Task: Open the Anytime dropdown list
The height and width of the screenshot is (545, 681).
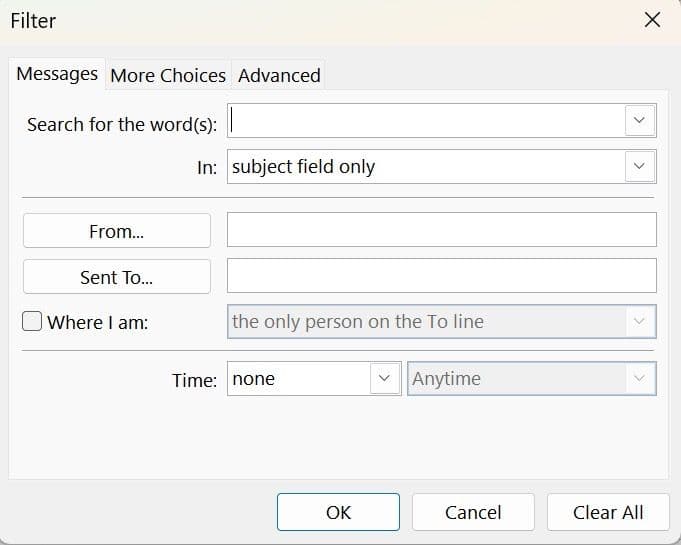Action: coord(531,379)
